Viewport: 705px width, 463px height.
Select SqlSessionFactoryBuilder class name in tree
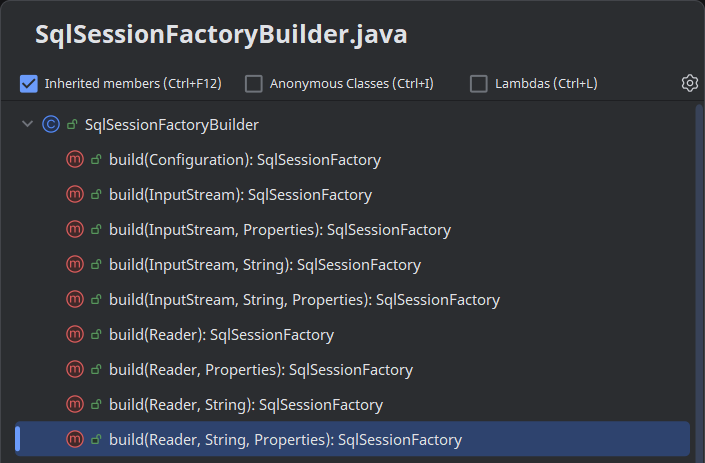[x=172, y=125]
